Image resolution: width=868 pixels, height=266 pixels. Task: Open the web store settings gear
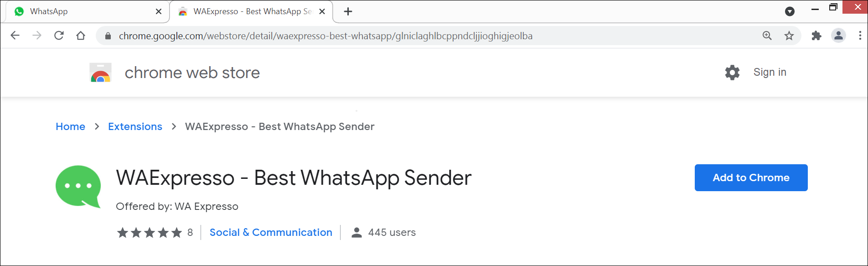[x=732, y=73]
